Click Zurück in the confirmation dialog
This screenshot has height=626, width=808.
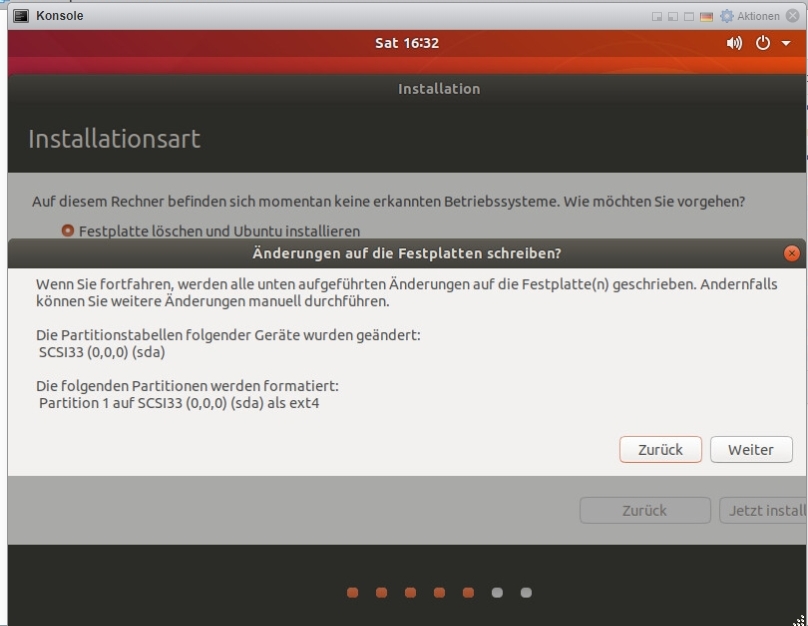click(660, 450)
